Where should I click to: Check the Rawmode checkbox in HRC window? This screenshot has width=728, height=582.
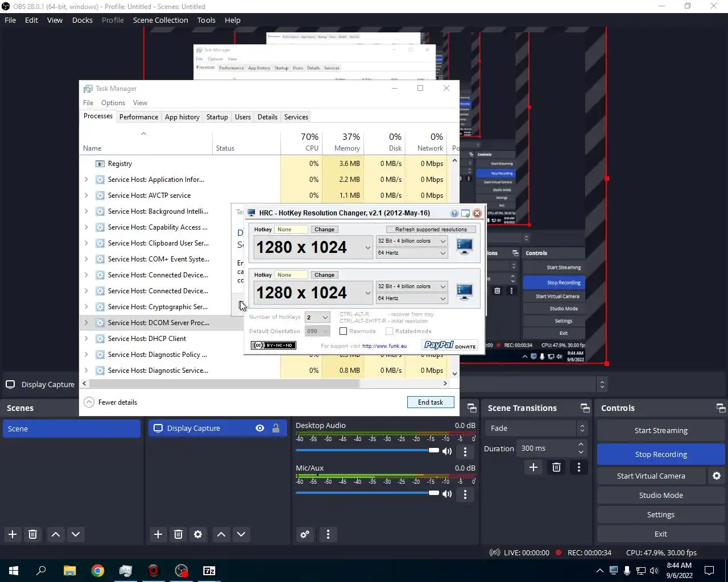343,331
